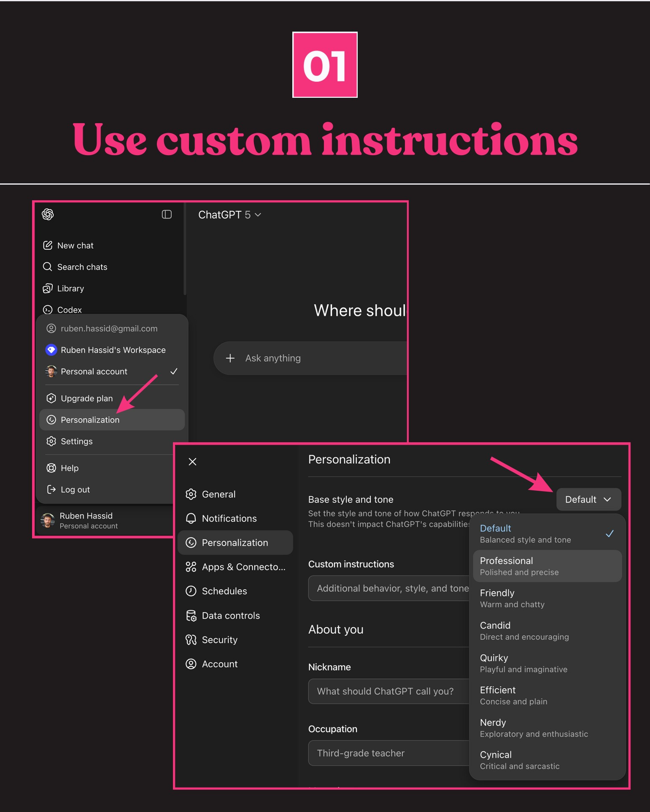Switch to the General settings tab

point(235,494)
